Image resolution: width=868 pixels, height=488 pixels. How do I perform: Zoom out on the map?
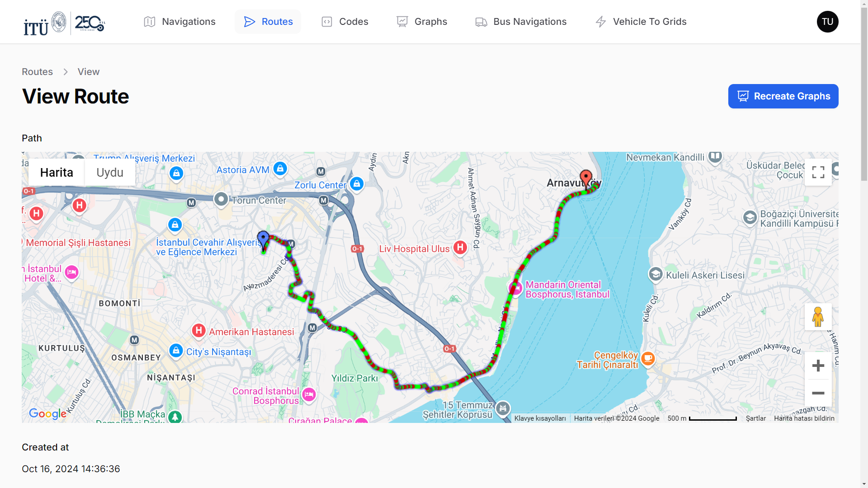(x=818, y=393)
